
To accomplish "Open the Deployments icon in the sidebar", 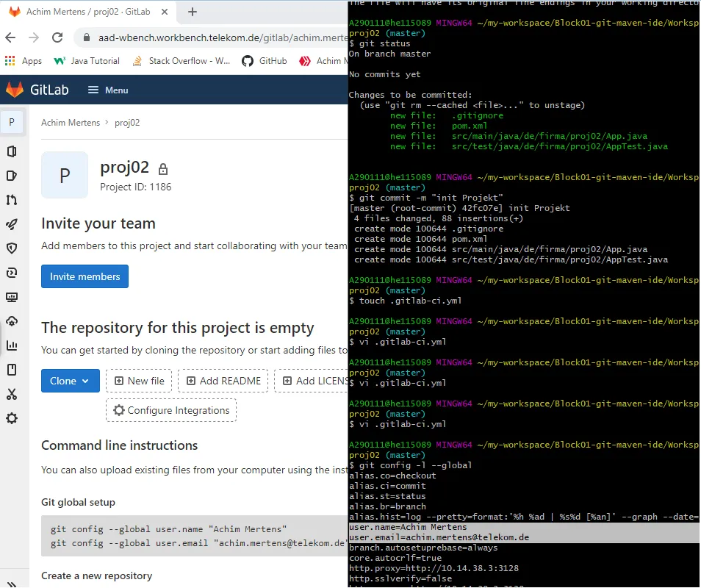I will click(x=12, y=273).
